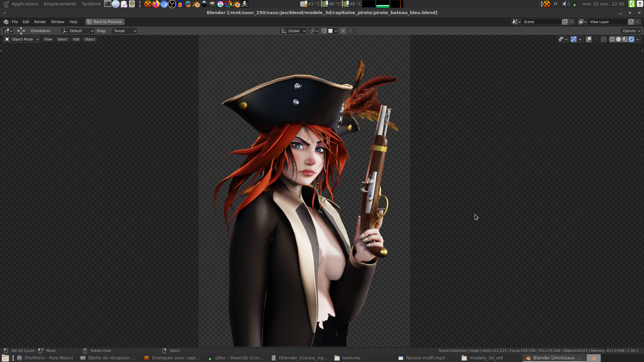
Task: Open the Help menu
Action: pos(73,22)
